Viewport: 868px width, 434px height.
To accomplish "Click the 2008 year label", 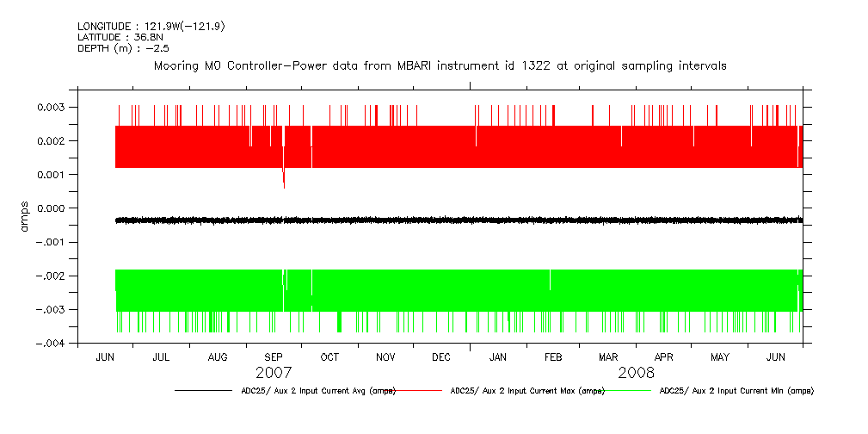I will point(636,373).
